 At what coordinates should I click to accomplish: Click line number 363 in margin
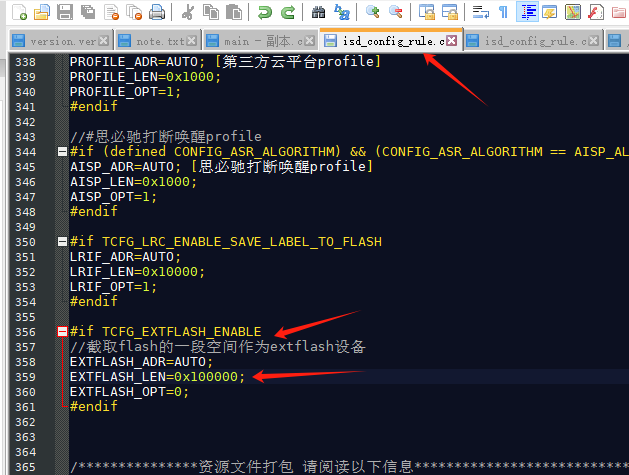[25, 437]
